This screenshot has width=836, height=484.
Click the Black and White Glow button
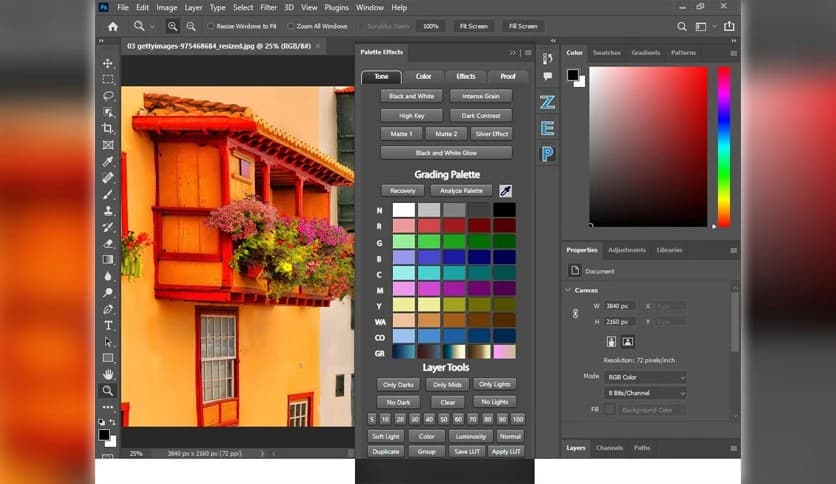446,153
